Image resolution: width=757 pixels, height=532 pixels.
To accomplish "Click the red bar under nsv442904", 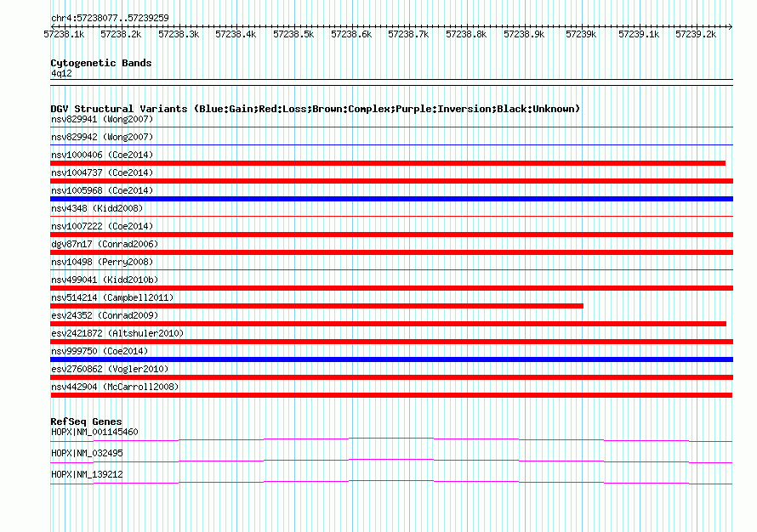I will (x=391, y=395).
